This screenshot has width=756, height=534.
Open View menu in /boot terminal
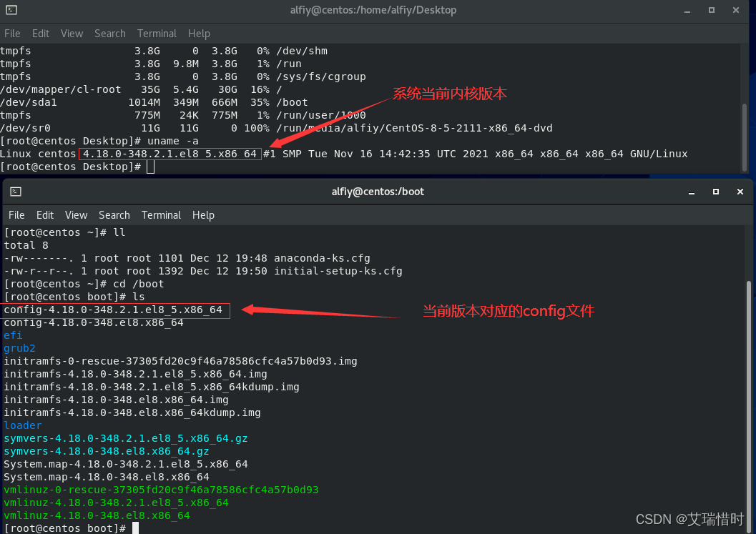point(77,215)
